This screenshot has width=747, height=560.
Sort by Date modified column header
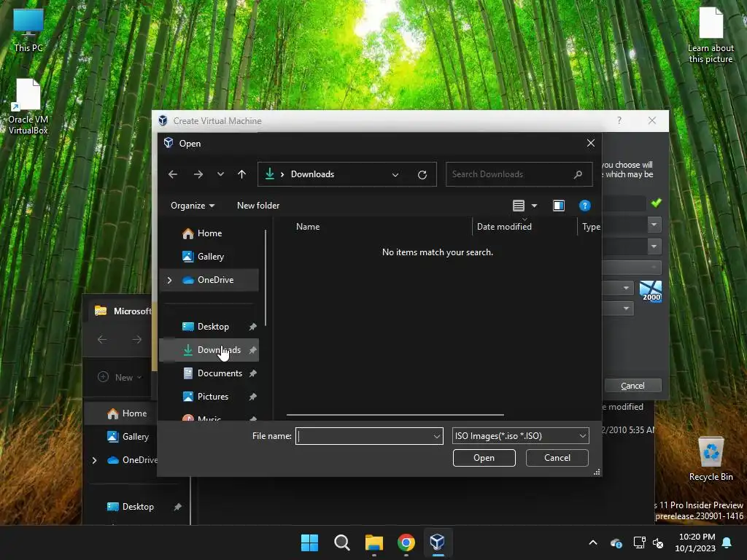pyautogui.click(x=504, y=227)
